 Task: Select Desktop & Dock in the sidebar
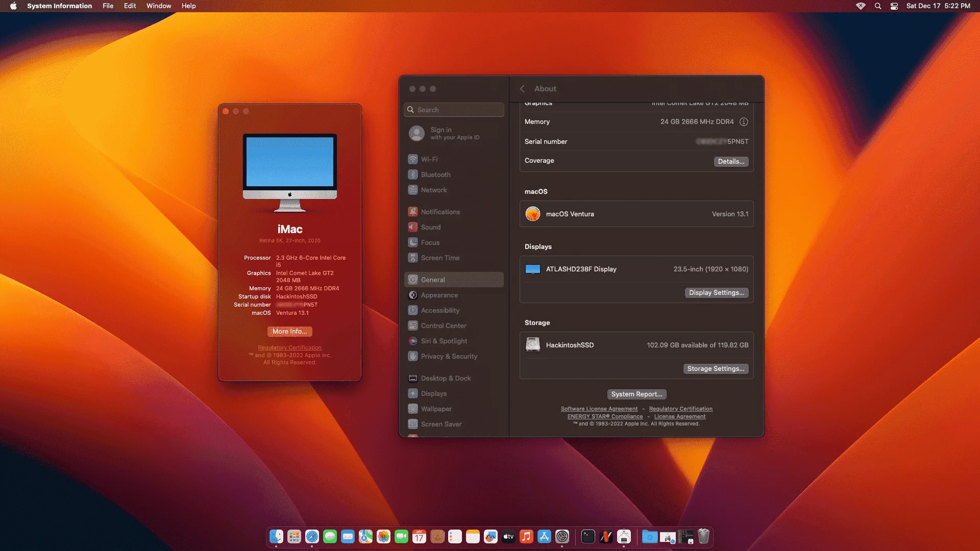click(454, 378)
